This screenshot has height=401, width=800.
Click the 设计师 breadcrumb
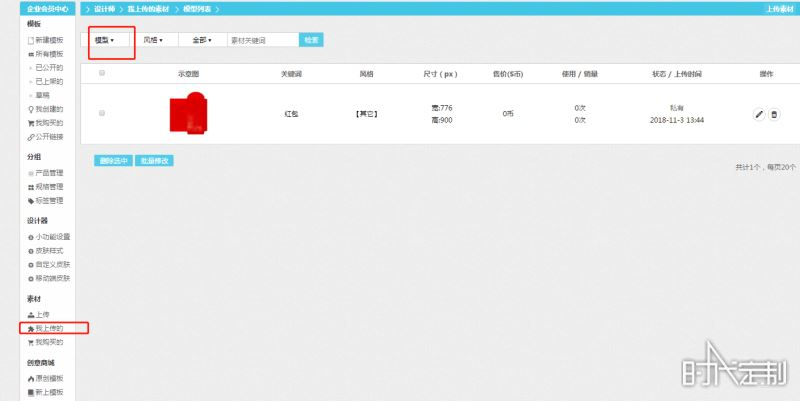tap(104, 9)
